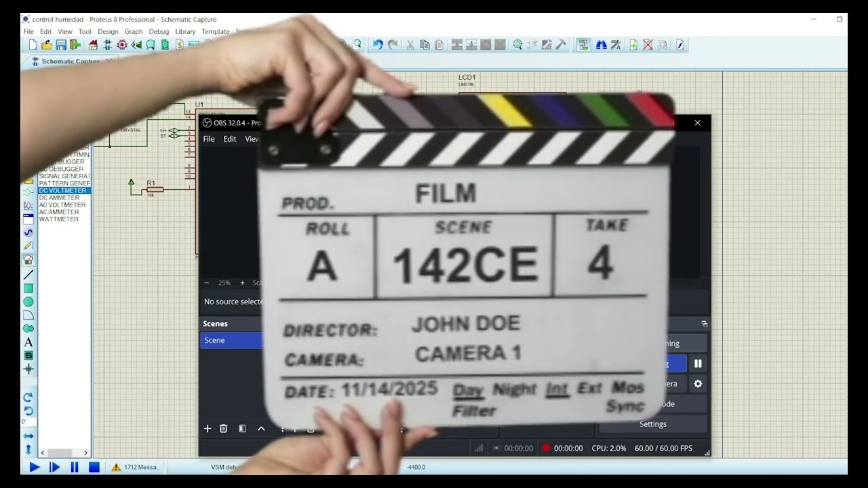Open the Proteus File menu
The width and height of the screenshot is (868, 488).
tap(28, 32)
